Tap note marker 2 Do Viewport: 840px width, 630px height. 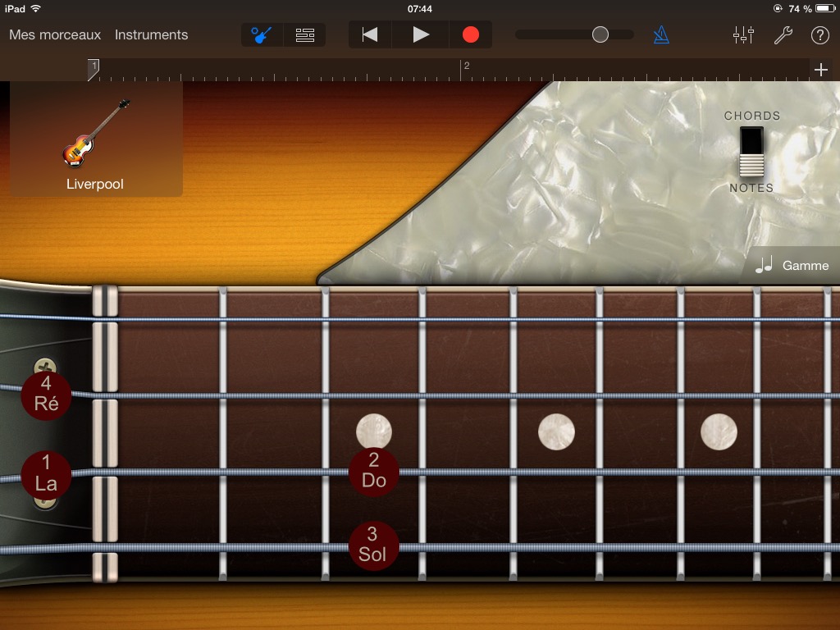tap(374, 471)
